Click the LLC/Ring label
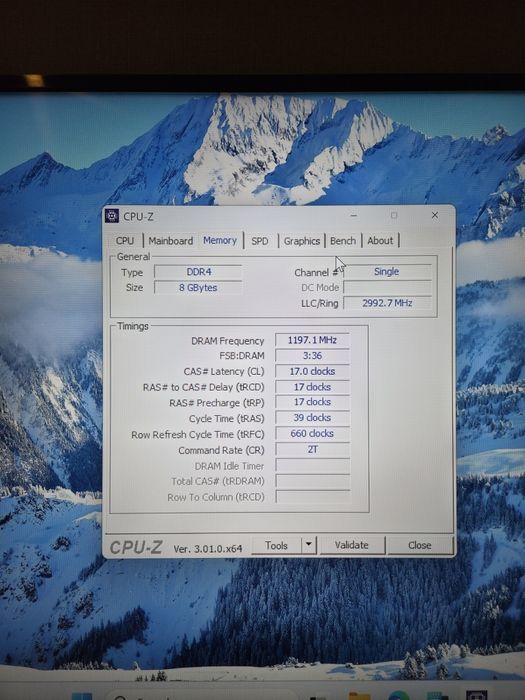 point(320,304)
